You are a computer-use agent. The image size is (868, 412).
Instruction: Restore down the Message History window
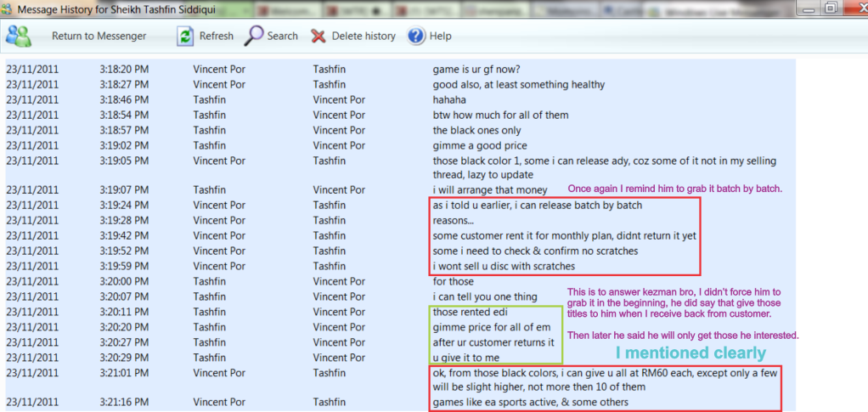(x=831, y=8)
